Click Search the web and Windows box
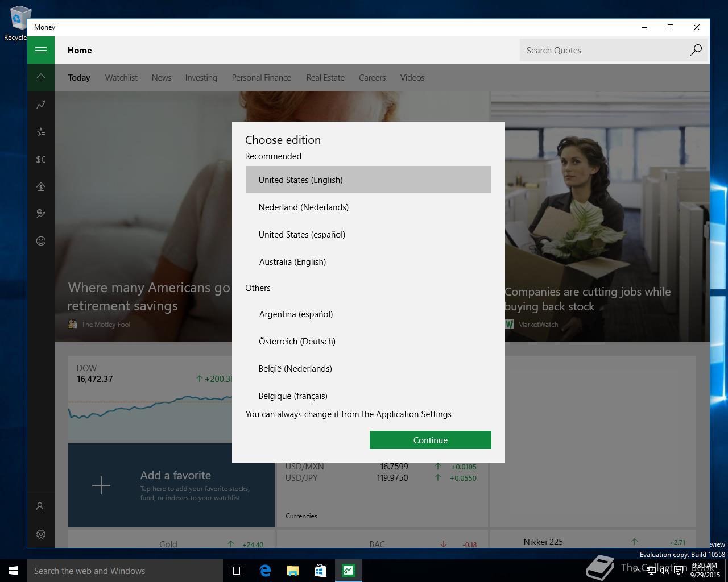728x582 pixels. click(x=125, y=571)
